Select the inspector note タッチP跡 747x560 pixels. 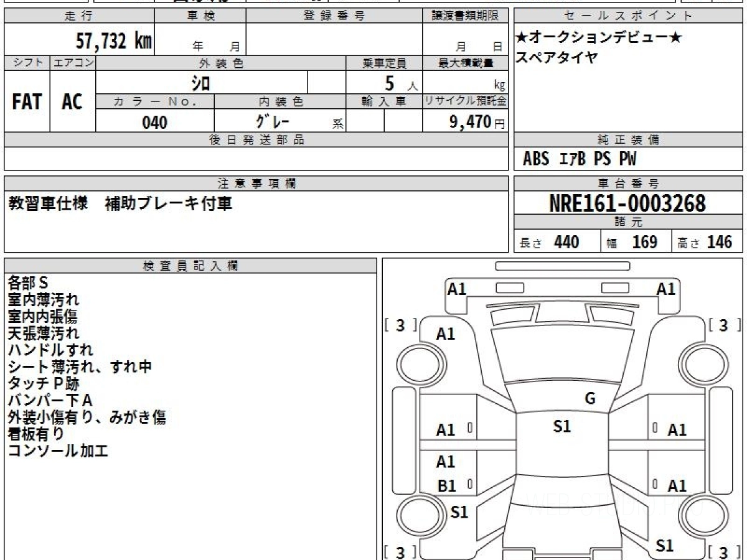point(44,384)
